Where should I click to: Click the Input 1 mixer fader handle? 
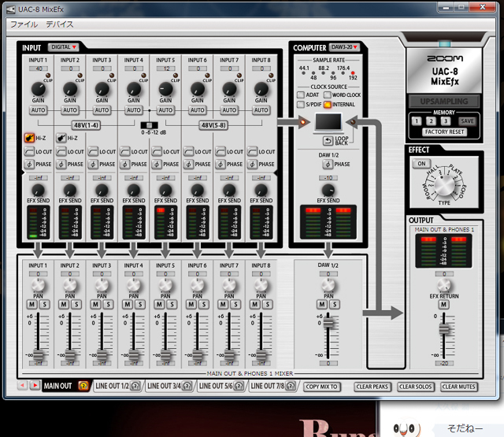(x=39, y=355)
